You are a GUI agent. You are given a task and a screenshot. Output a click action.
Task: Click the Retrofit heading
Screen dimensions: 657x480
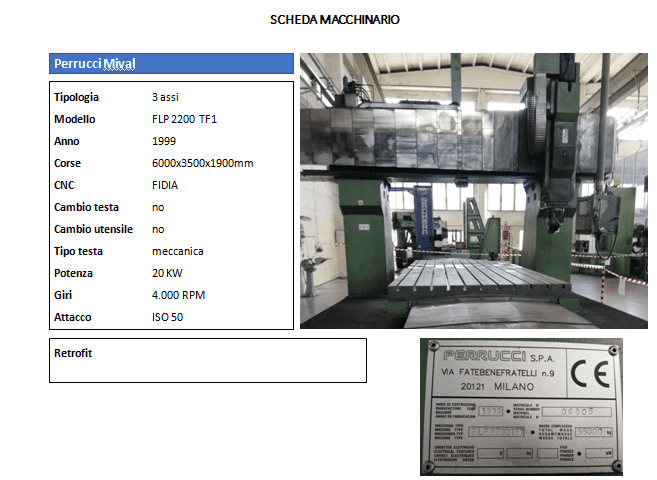pyautogui.click(x=73, y=353)
